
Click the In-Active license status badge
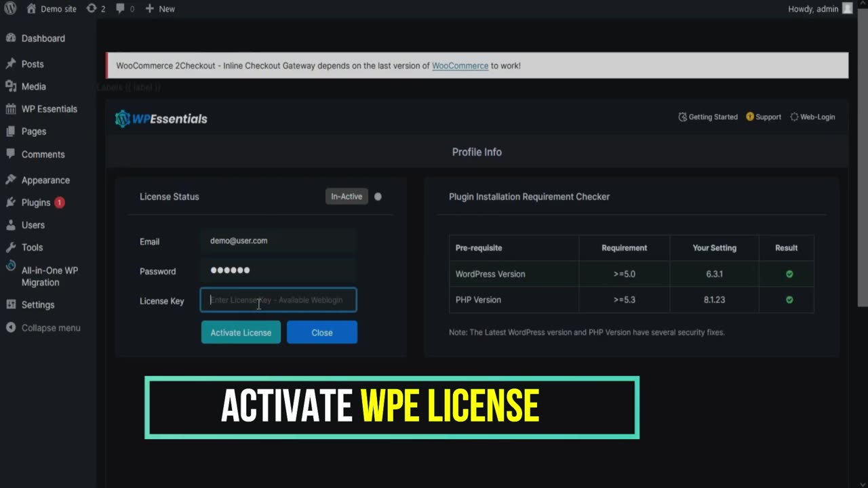tap(347, 197)
